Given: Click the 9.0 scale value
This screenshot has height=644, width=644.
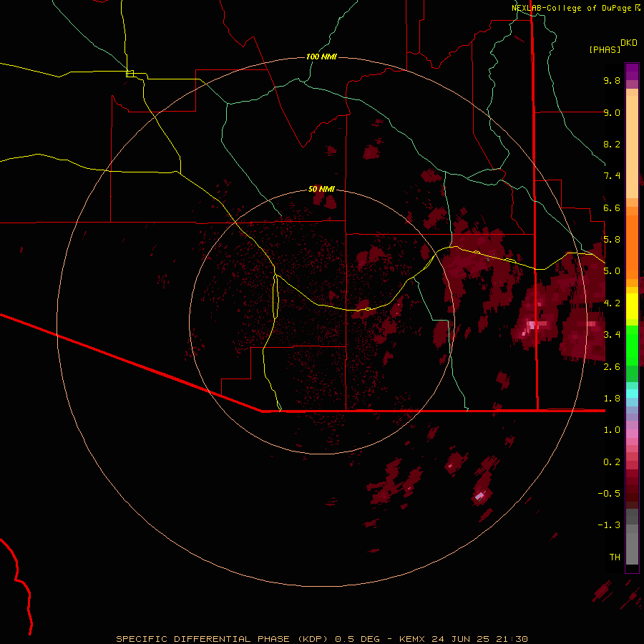Looking at the screenshot, I should (612, 112).
